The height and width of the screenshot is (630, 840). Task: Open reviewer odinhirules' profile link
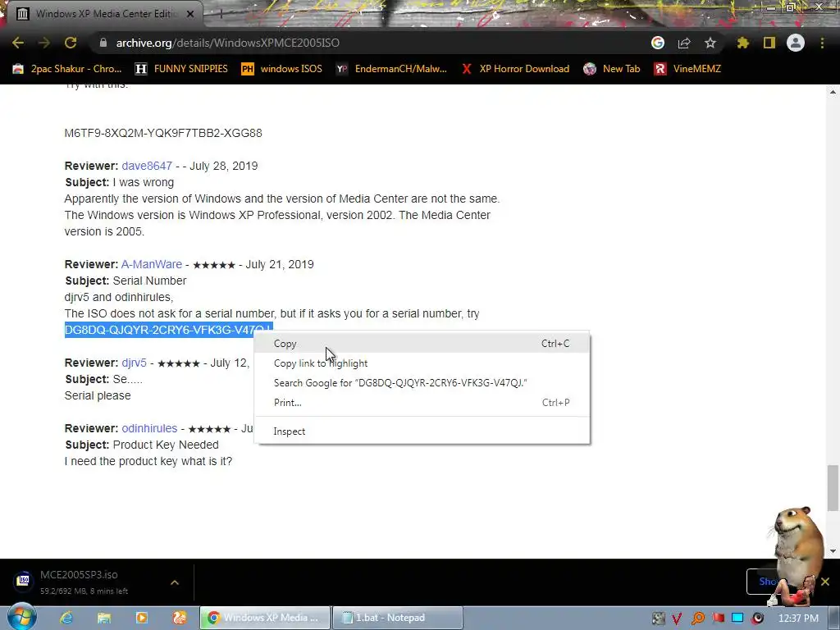pyautogui.click(x=149, y=428)
